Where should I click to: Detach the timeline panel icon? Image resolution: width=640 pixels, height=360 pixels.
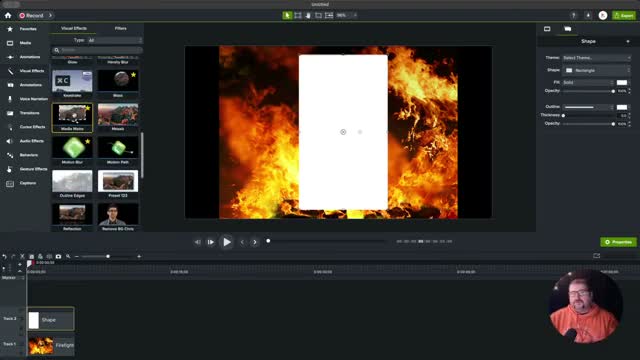pyautogui.click(x=596, y=256)
